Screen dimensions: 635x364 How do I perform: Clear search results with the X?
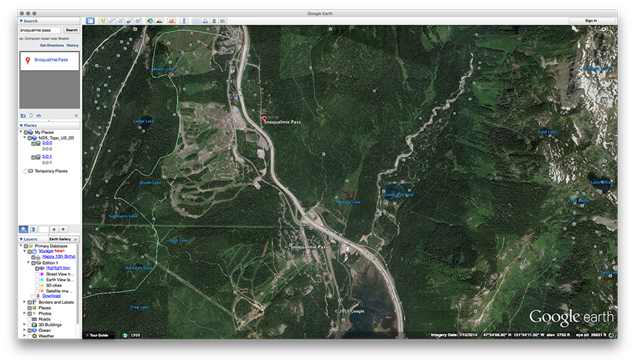tap(76, 116)
